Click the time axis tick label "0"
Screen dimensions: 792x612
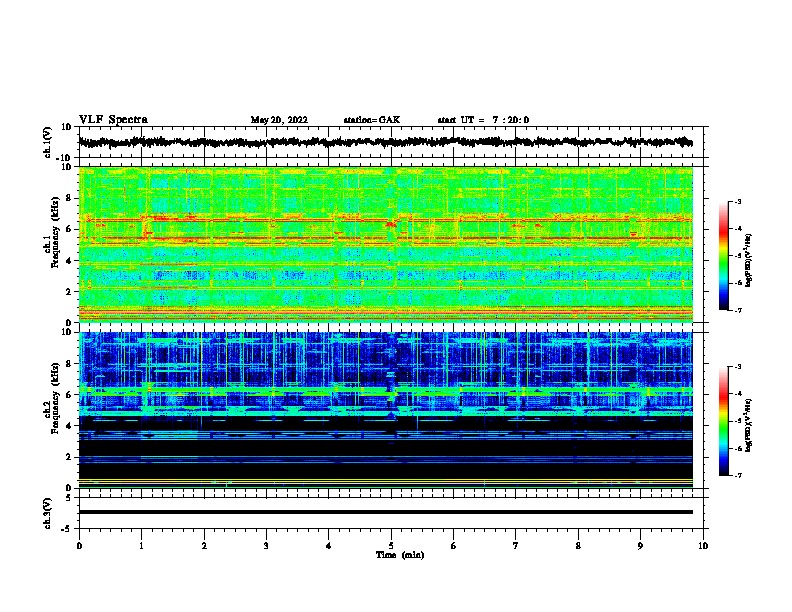pyautogui.click(x=79, y=546)
